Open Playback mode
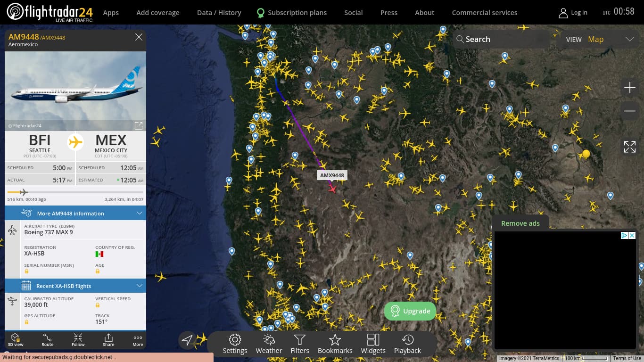 [x=408, y=344]
